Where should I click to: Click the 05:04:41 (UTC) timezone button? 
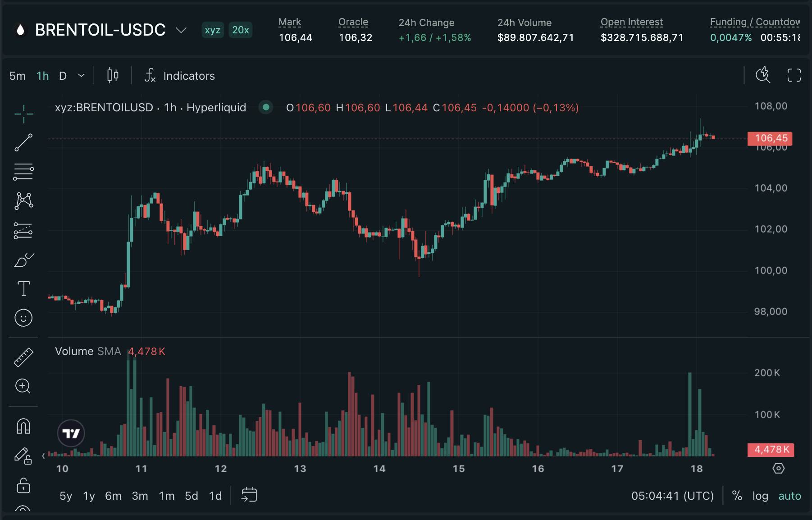[x=672, y=496]
